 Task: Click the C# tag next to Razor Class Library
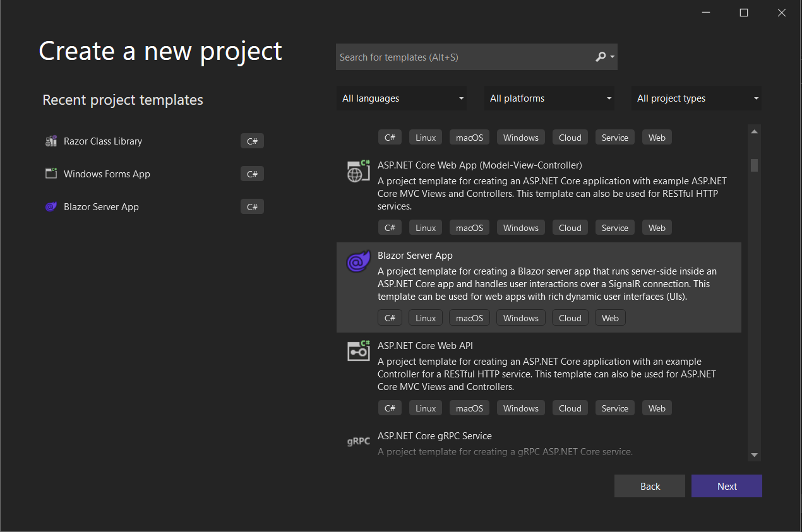point(252,141)
